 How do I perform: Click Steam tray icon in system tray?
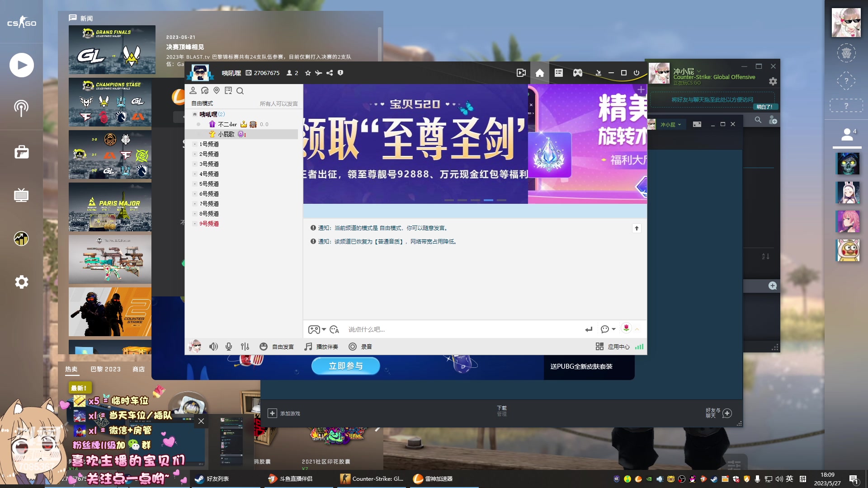(714, 479)
